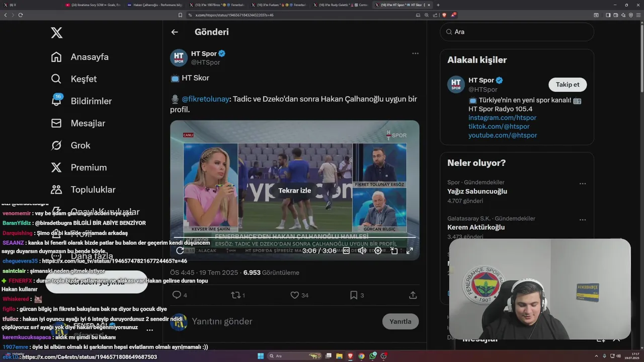Image resolution: width=644 pixels, height=362 pixels.
Task: Open youtube.com/@htspor link
Action: click(503, 135)
